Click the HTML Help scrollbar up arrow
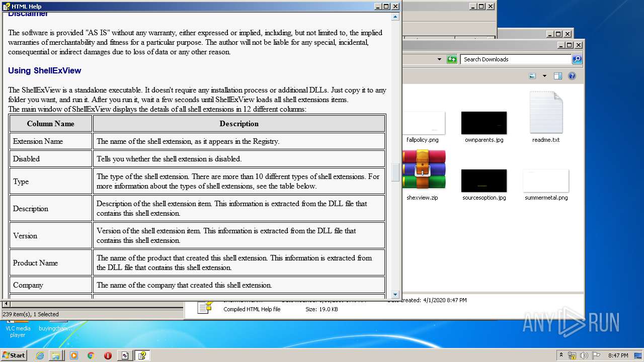Viewport: 644px width, 362px height. (395, 16)
